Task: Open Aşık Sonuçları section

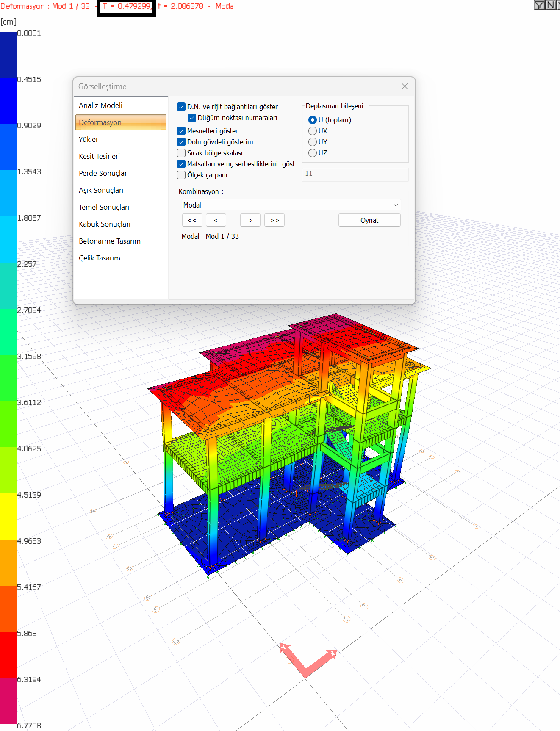Action: pos(121,190)
